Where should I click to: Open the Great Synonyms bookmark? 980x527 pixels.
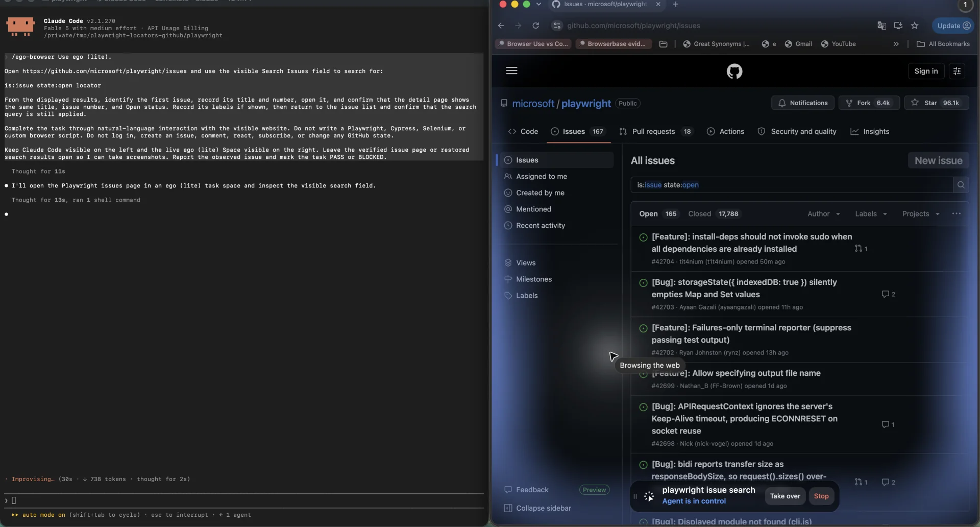(716, 44)
